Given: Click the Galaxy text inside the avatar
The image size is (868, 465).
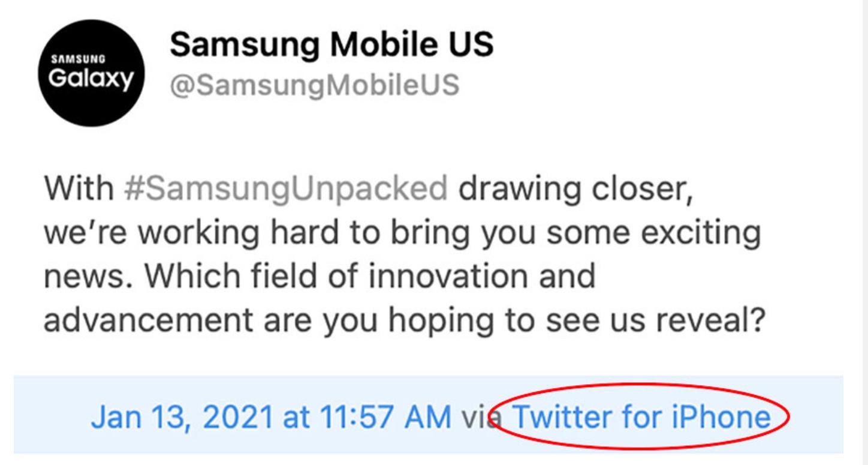Looking at the screenshot, I should [x=91, y=79].
